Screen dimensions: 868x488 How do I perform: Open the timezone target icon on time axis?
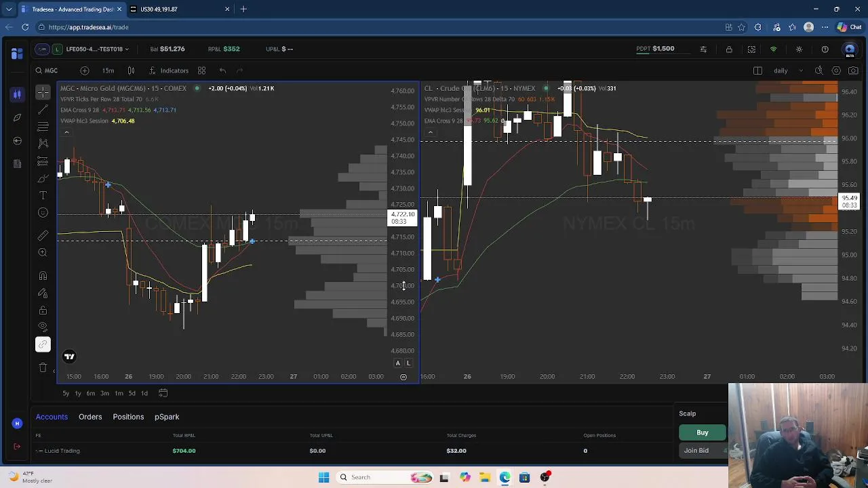pyautogui.click(x=403, y=377)
